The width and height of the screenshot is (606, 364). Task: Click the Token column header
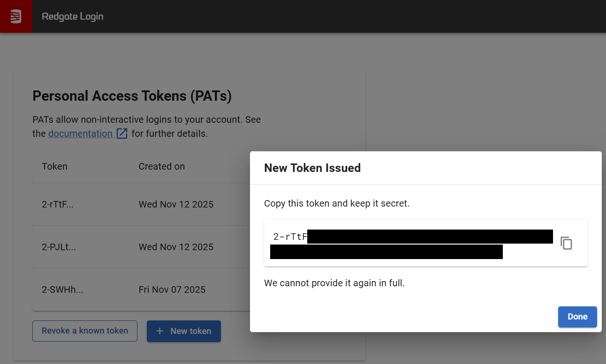pos(54,166)
